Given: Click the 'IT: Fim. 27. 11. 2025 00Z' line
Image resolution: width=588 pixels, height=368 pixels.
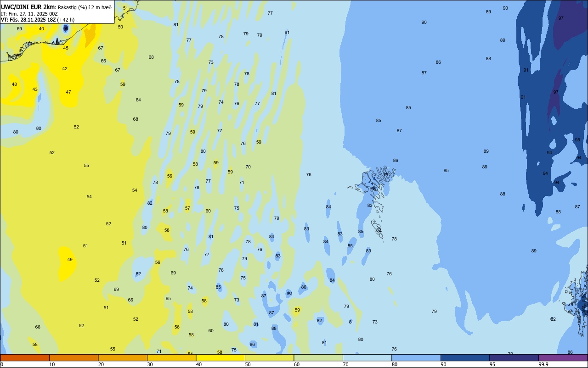Looking at the screenshot, I should (x=29, y=14).
